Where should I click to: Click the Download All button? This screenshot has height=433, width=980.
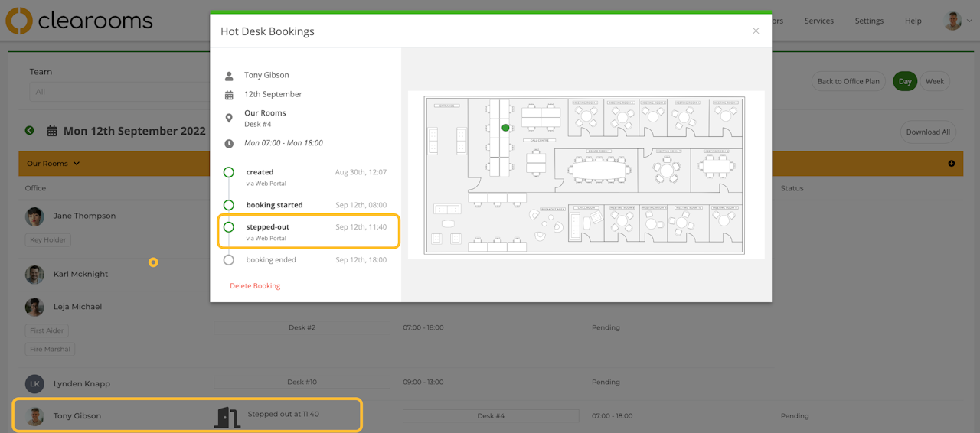(x=928, y=132)
